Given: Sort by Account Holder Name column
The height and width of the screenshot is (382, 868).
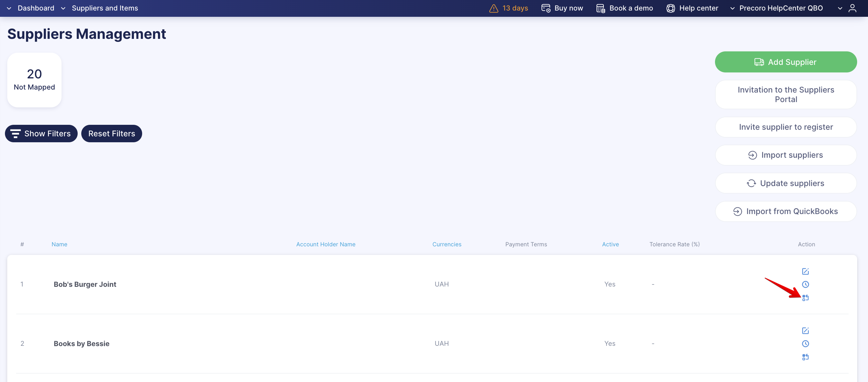Looking at the screenshot, I should coord(326,244).
